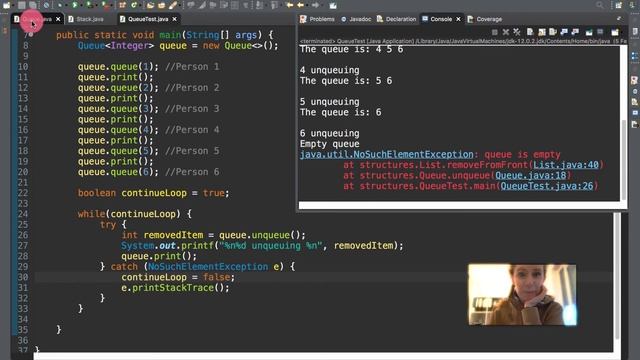Switch to Stack.java editor tab
Viewport: 640px width, 360px height.
(90, 19)
